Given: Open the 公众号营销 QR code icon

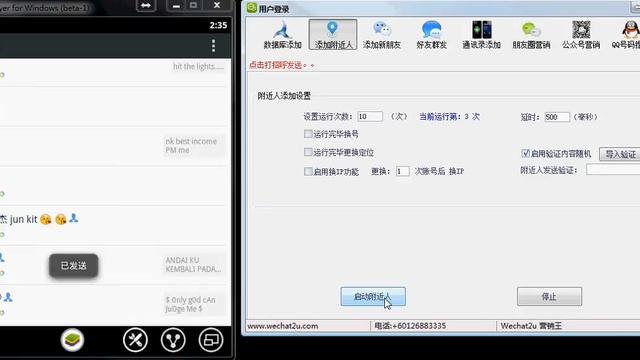Looking at the screenshot, I should [581, 35].
